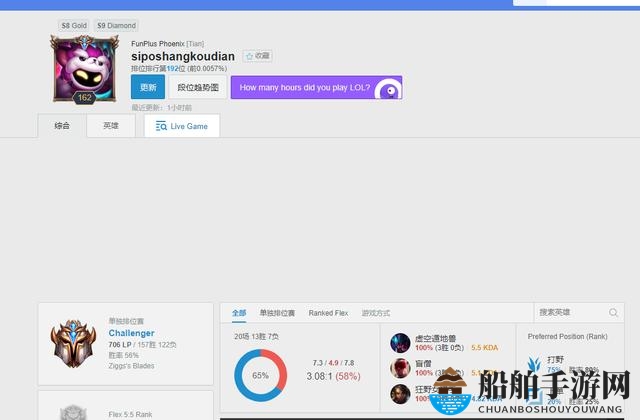The image size is (640, 420).
Task: Open the Live Game tab
Action: [x=182, y=126]
